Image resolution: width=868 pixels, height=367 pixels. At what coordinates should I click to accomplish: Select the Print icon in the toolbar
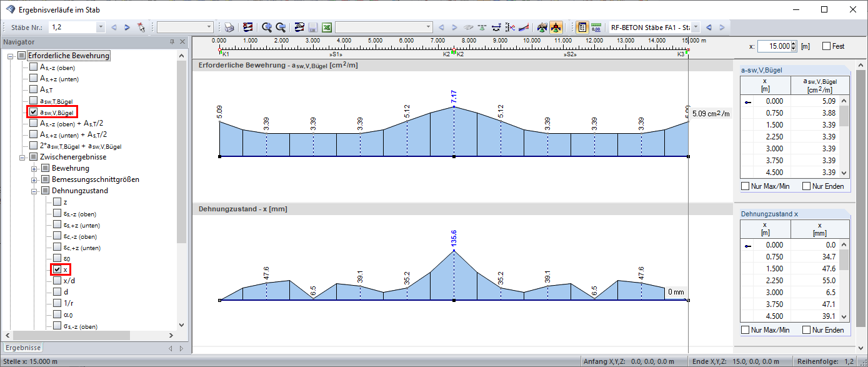[x=229, y=28]
